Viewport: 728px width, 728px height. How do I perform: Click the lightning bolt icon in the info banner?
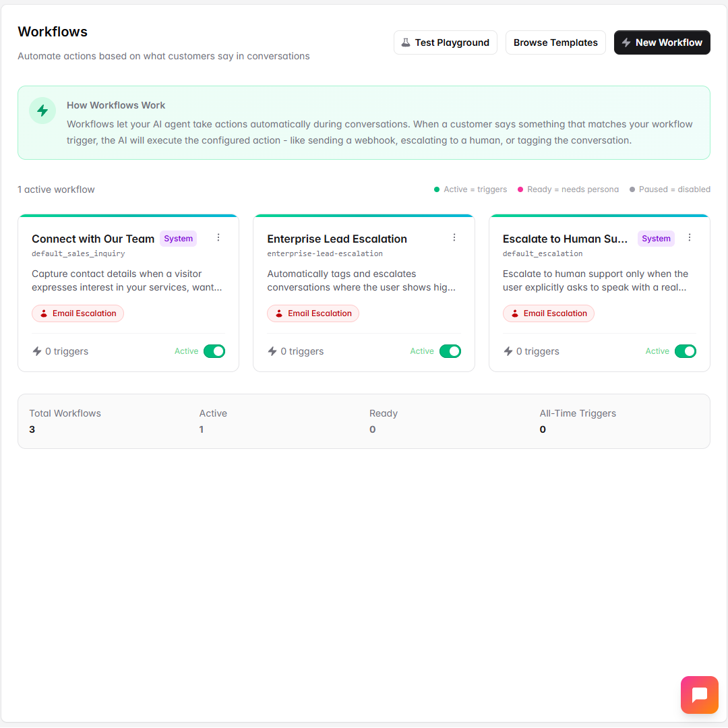42,110
